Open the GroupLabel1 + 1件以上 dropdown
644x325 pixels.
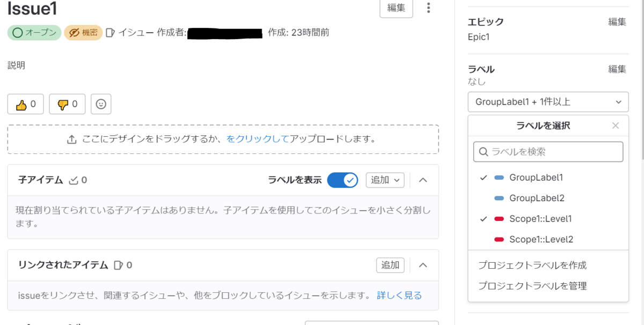(548, 102)
